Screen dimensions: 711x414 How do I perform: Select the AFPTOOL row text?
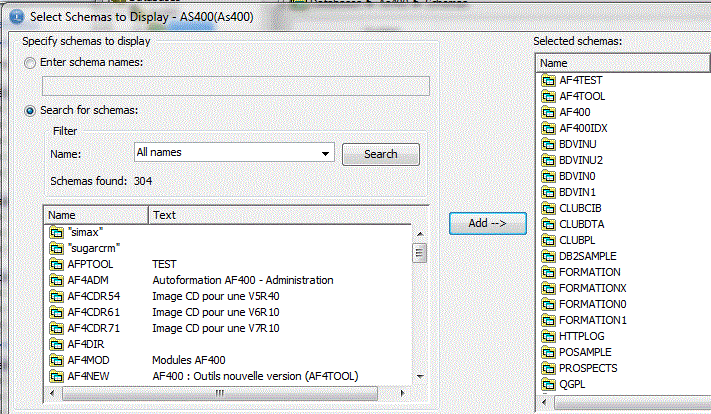(90, 264)
